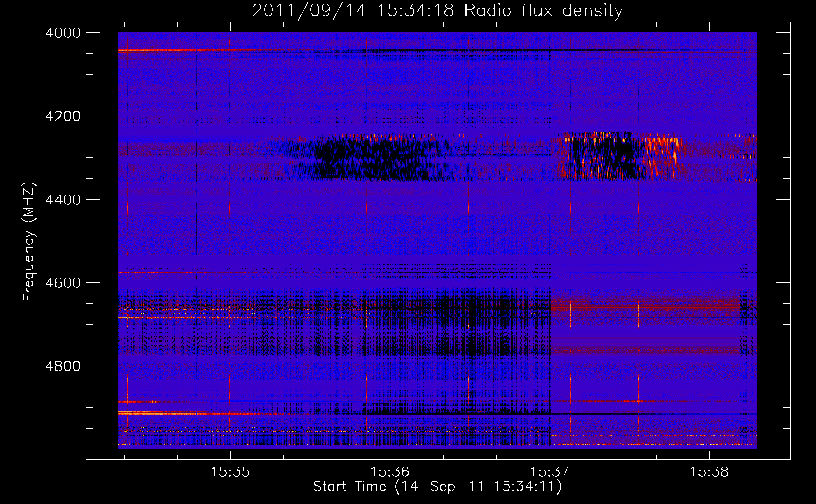
Task: Click the 'Start Time (14-Sep-11 15:34:11)' label
Action: (x=437, y=487)
